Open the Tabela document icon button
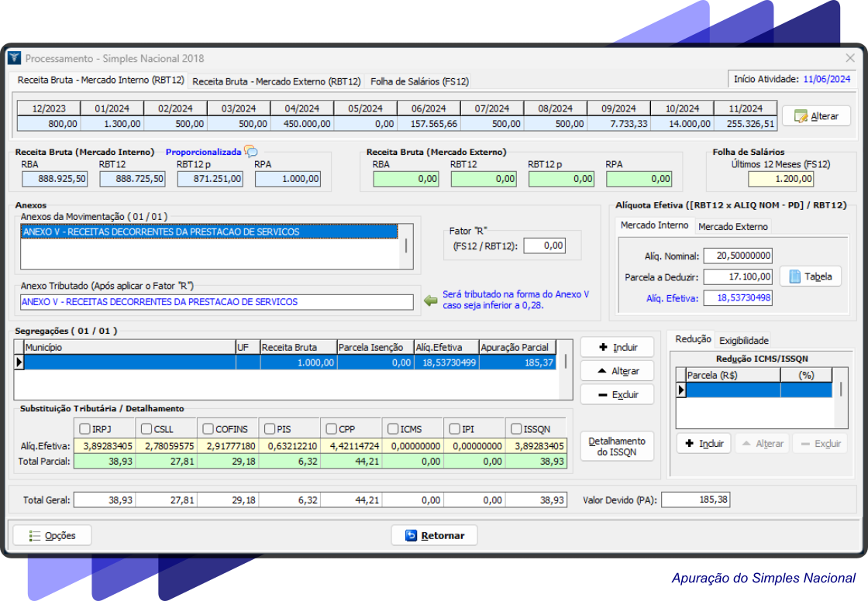Screen dimensions: 868x601 click(794, 276)
